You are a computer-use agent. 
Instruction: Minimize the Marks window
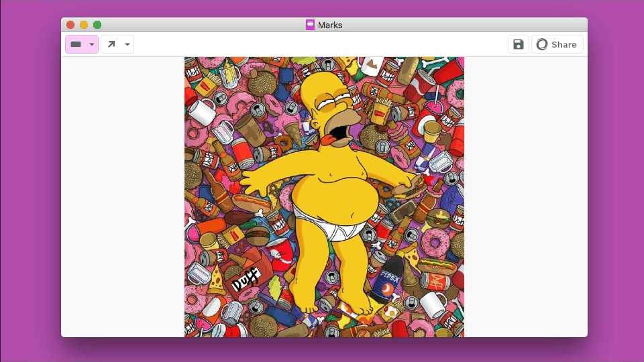tap(84, 25)
